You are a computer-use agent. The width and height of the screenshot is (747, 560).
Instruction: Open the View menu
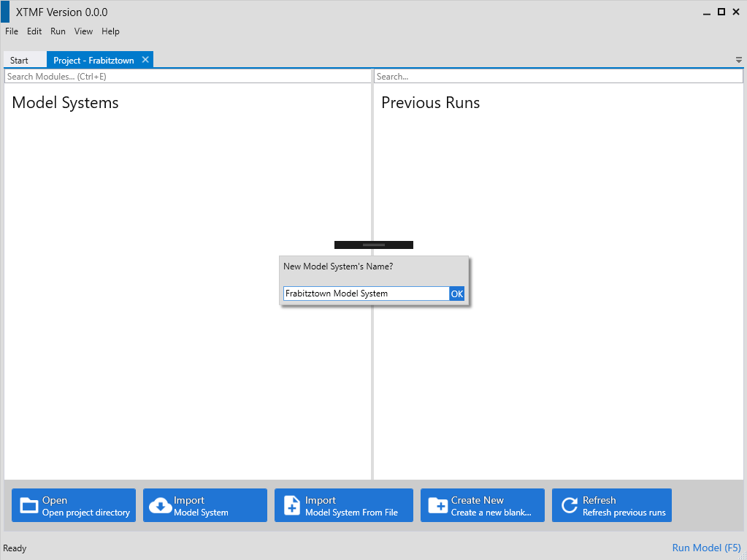pyautogui.click(x=83, y=31)
